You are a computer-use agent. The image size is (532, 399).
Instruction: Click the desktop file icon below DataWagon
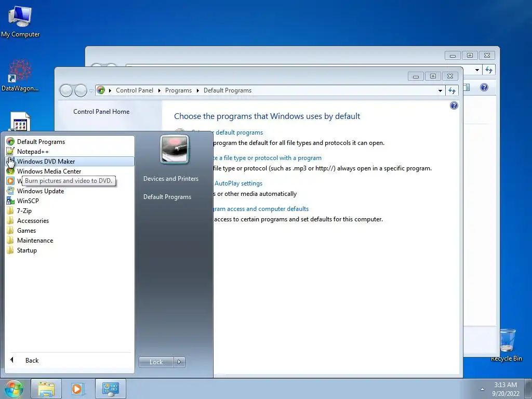tap(20, 122)
